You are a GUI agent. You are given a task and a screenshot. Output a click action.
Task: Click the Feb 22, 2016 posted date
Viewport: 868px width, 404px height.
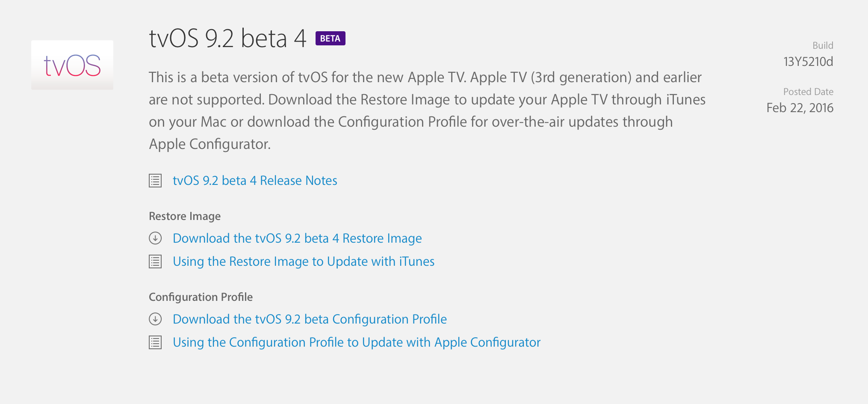[800, 108]
